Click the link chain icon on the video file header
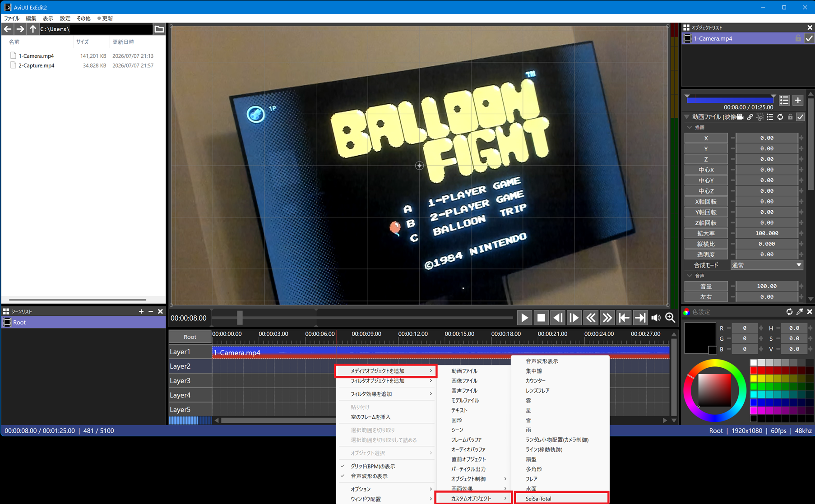 (750, 117)
